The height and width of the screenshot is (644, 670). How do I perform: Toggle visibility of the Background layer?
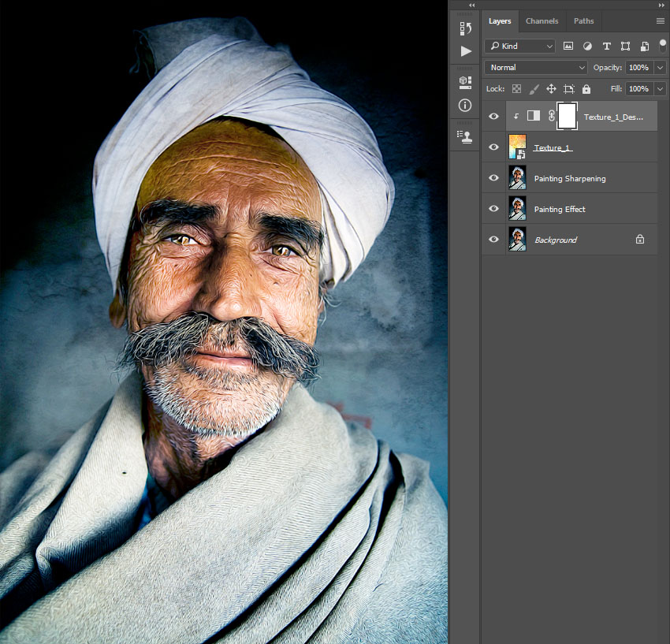coord(494,240)
